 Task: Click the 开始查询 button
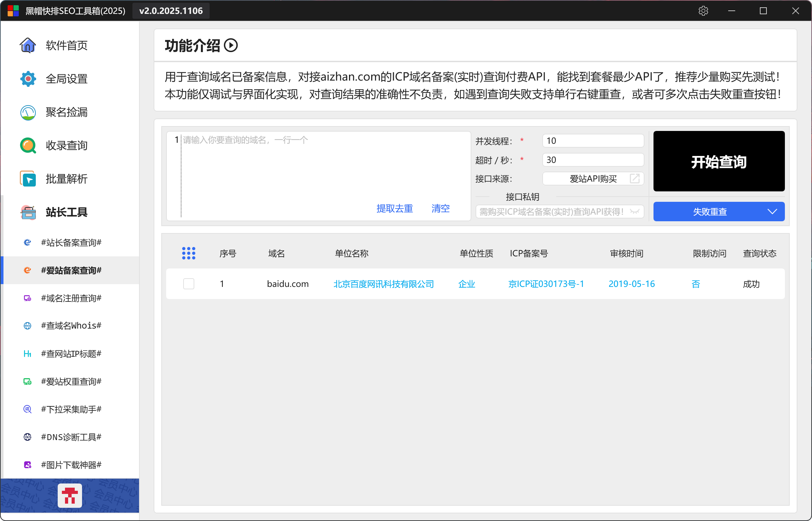click(x=719, y=161)
